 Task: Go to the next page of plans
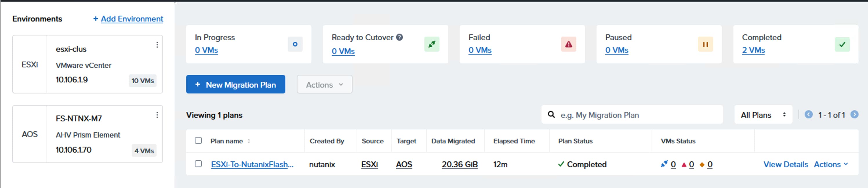tap(854, 115)
